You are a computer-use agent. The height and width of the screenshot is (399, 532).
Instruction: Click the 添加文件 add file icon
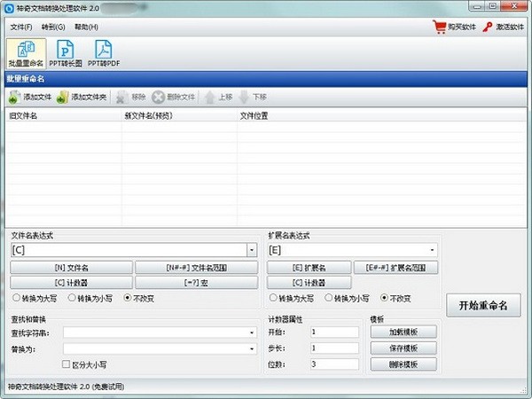tap(13, 97)
